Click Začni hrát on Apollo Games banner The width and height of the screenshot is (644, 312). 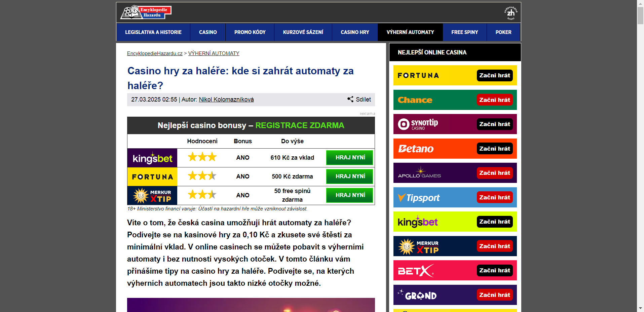[x=495, y=173]
